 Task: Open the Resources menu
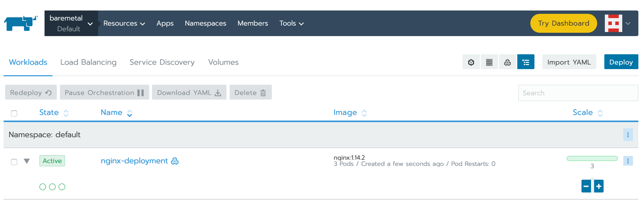pyautogui.click(x=124, y=23)
